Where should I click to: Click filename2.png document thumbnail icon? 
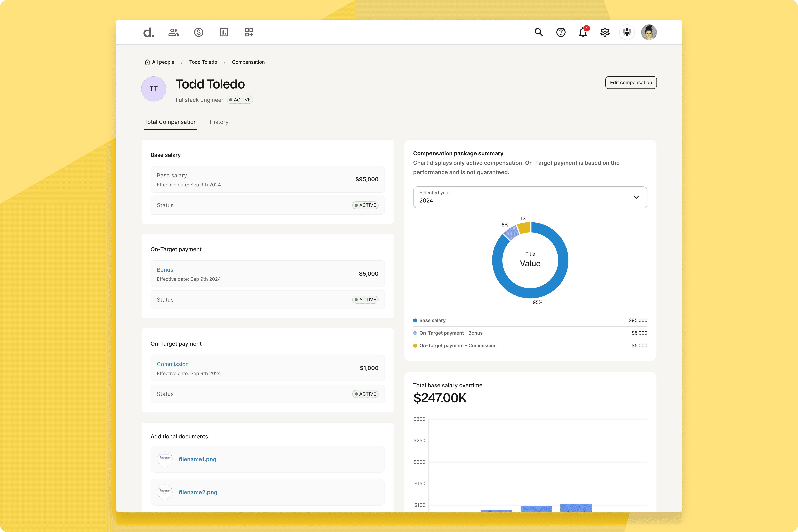point(165,492)
